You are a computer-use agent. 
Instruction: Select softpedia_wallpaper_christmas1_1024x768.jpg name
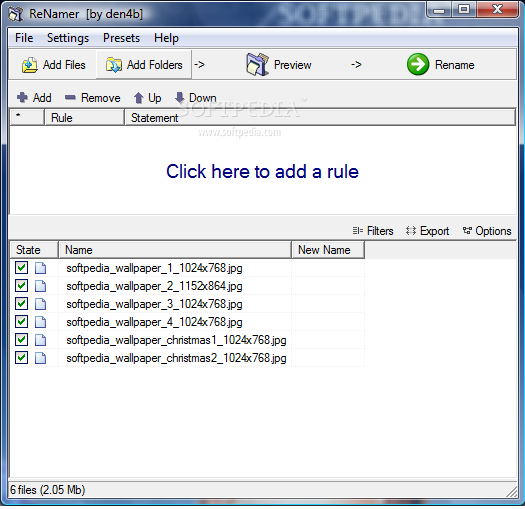tap(176, 340)
